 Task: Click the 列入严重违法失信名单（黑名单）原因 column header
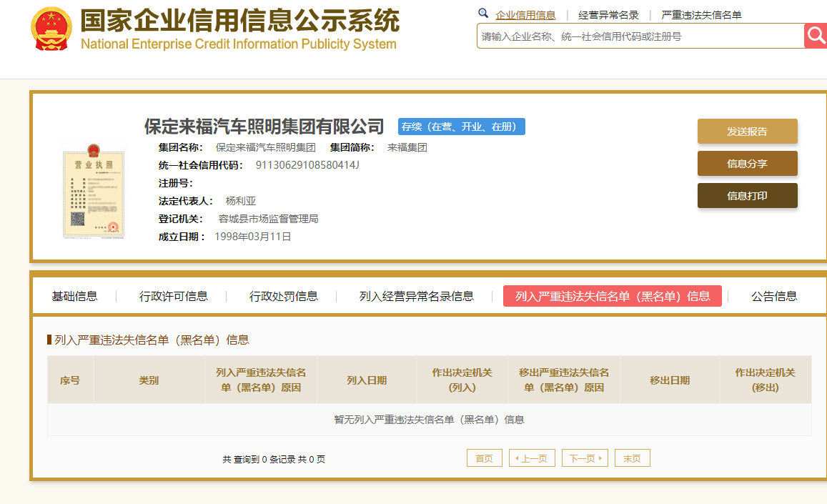[x=261, y=380]
